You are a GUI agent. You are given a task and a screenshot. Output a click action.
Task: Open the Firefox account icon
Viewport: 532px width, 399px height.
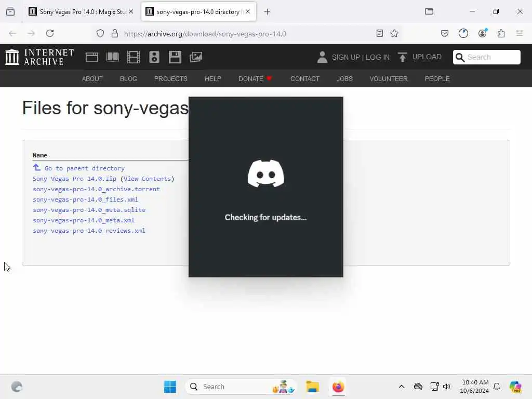pyautogui.click(x=483, y=33)
